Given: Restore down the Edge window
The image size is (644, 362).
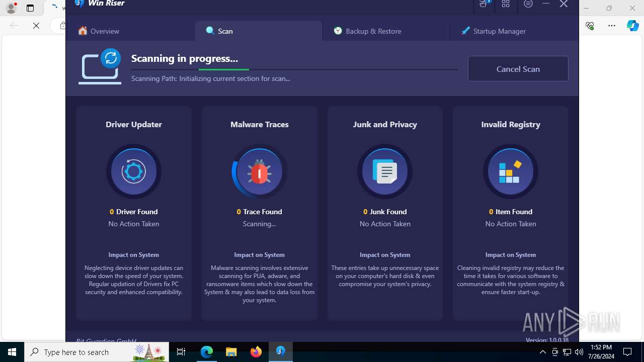Looking at the screenshot, I should [x=609, y=8].
